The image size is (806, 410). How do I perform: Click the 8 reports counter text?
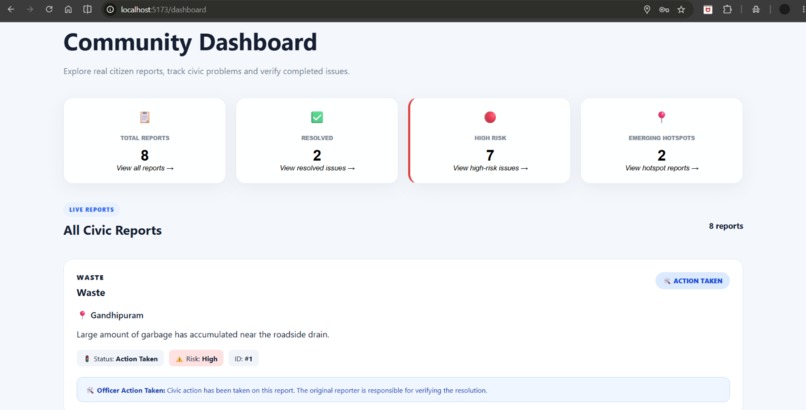click(x=726, y=226)
